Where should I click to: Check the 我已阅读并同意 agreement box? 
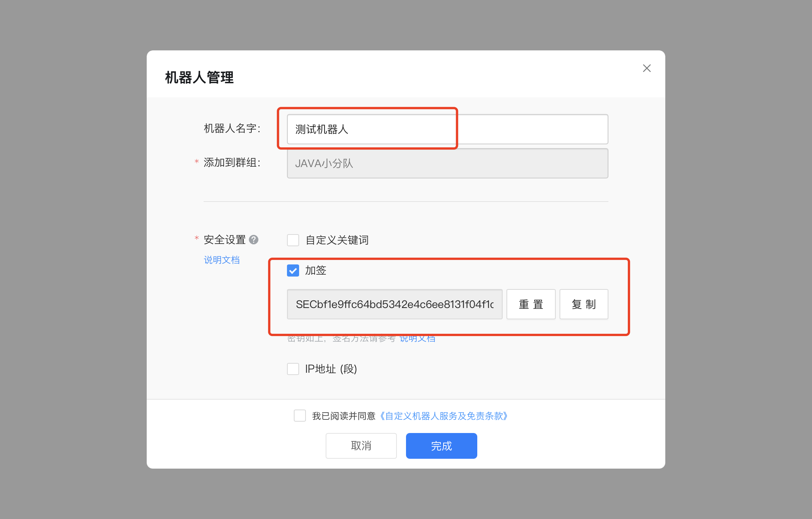point(300,416)
